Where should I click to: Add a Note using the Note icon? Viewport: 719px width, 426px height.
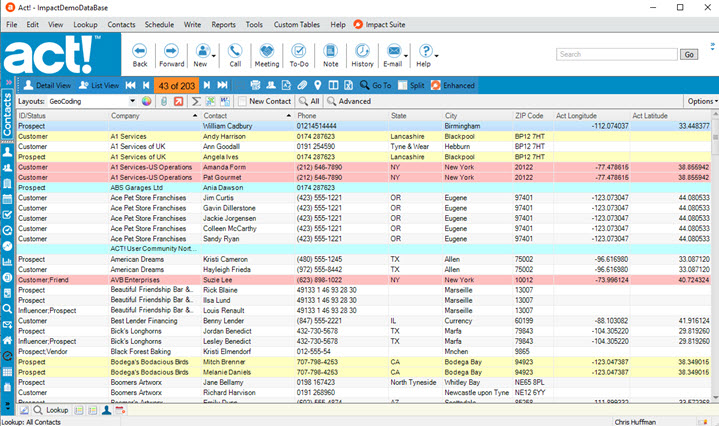coord(330,50)
